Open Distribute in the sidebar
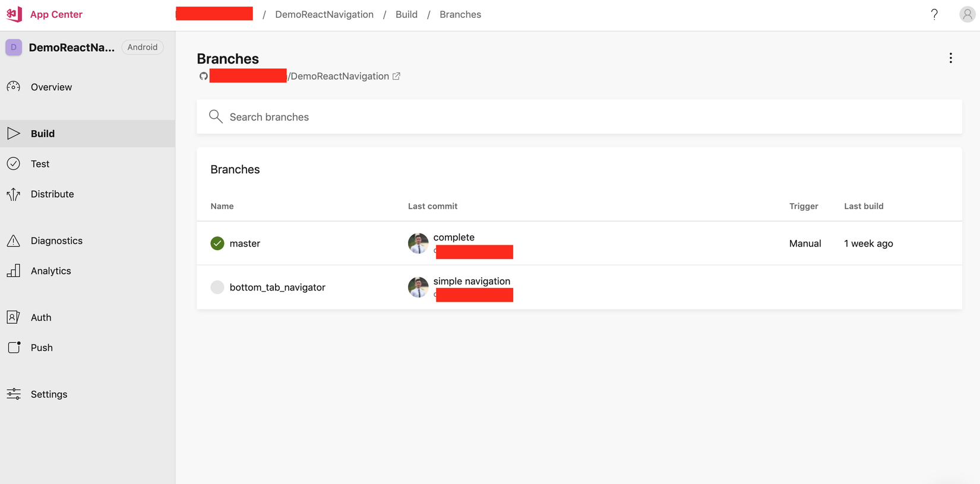Viewport: 980px width, 484px height. point(87,194)
